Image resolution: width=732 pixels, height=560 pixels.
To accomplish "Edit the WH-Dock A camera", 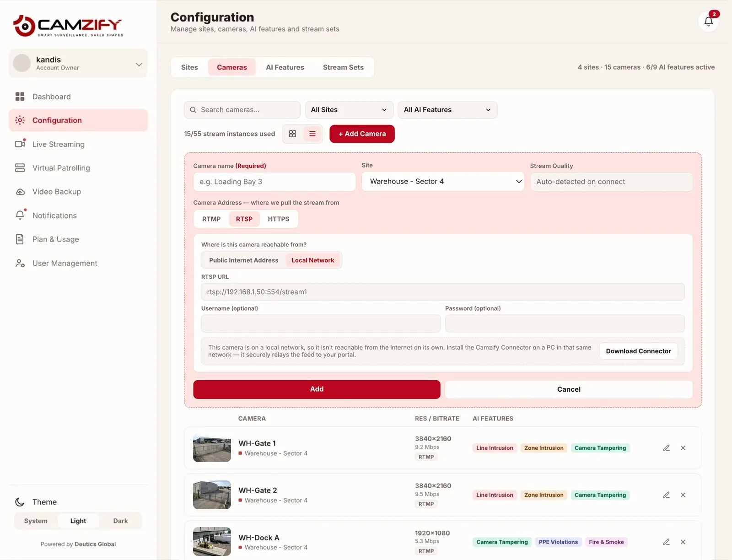I will tap(666, 542).
